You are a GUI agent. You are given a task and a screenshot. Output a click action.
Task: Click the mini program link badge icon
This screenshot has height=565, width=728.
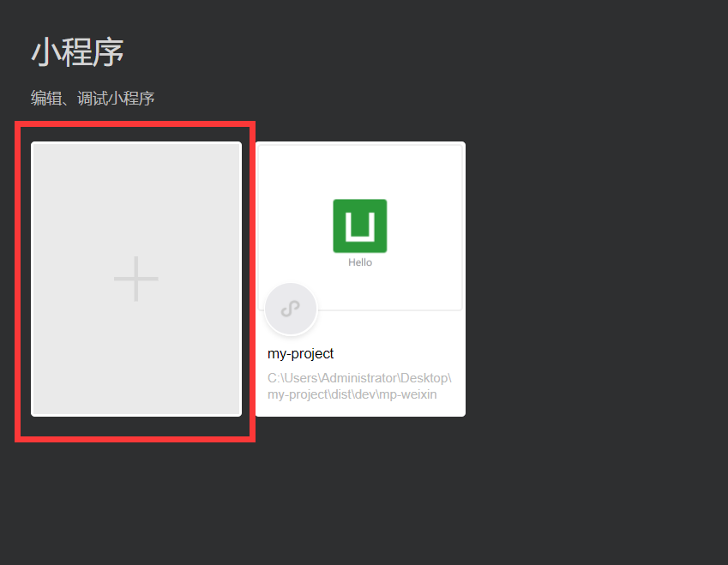pos(291,309)
